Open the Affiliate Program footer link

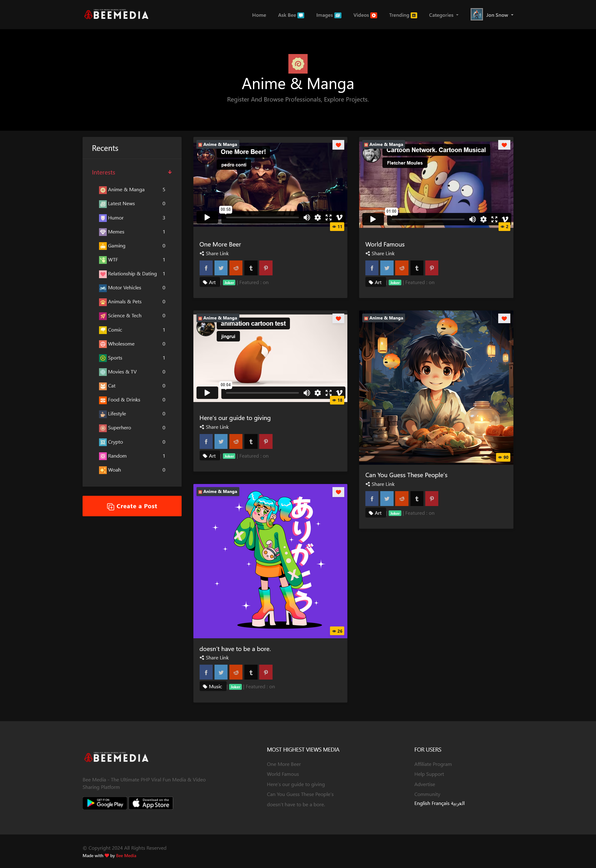(433, 764)
